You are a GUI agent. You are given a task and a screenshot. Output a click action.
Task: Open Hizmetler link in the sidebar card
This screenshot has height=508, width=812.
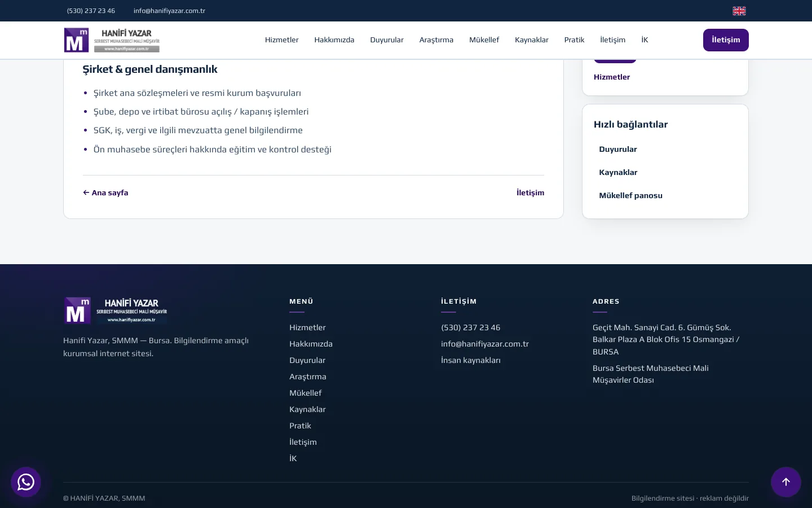[612, 77]
